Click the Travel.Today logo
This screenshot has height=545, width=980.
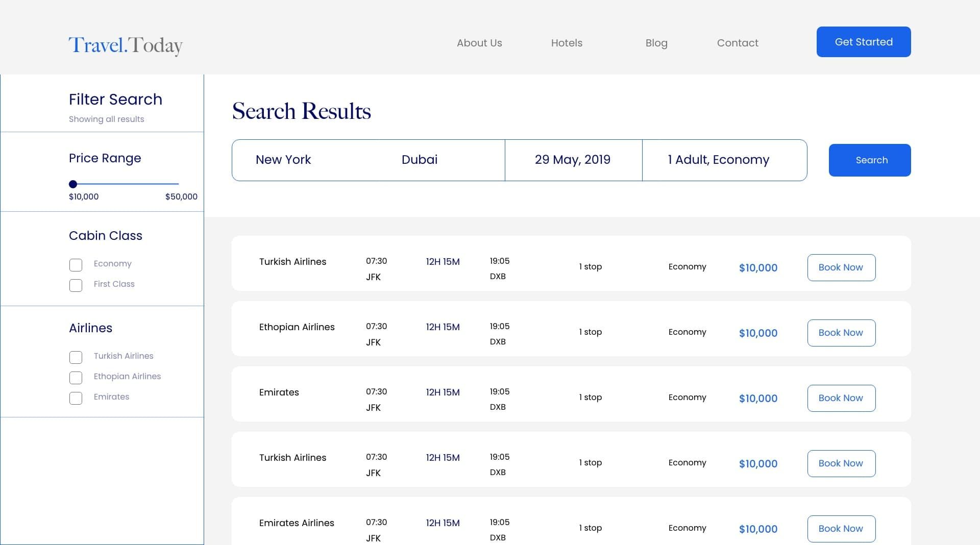(x=126, y=45)
